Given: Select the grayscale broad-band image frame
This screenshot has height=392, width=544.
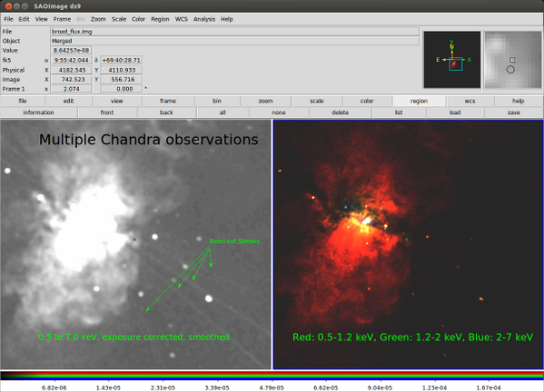Looking at the screenshot, I should click(x=135, y=244).
